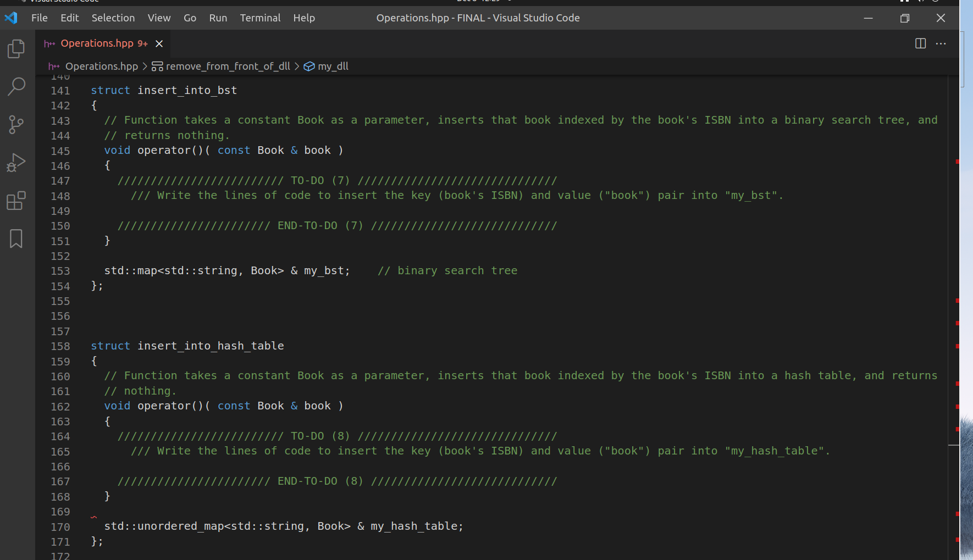Click the my_dll symbol icon in breadcrumb
The height and width of the screenshot is (560, 973).
pos(309,66)
